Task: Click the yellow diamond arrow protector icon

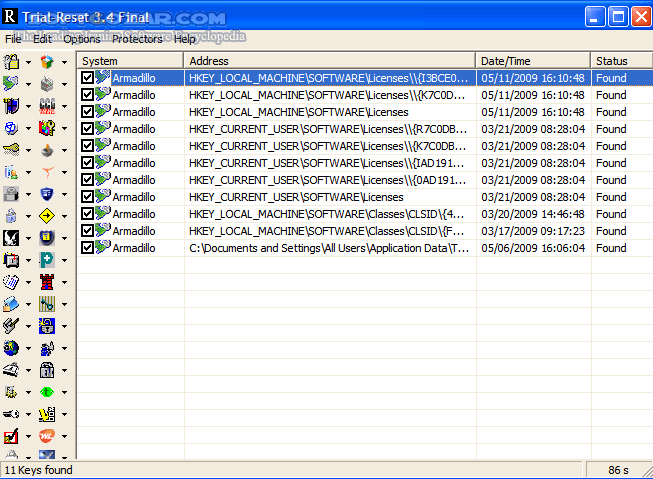Action: 47,215
